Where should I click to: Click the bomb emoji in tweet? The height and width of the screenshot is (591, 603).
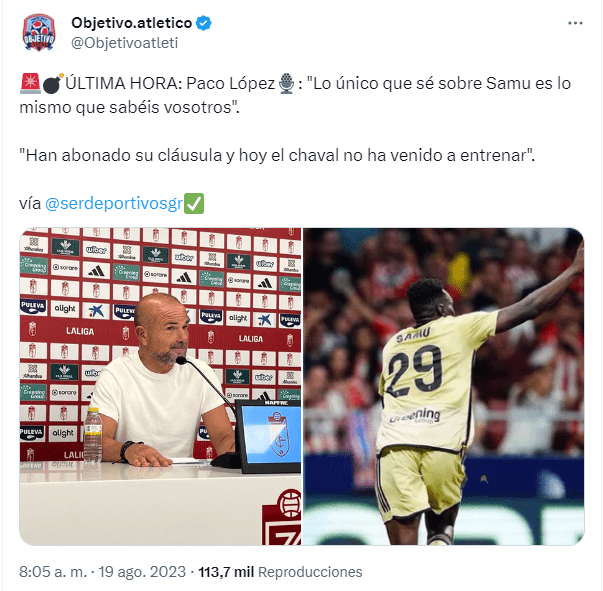53,83
